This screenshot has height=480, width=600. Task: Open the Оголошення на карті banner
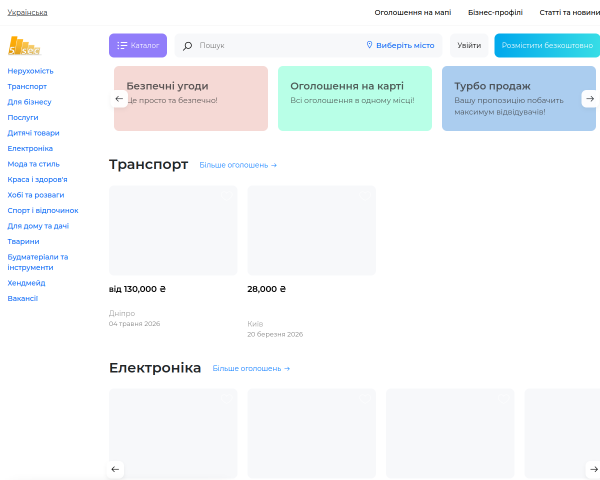[x=355, y=98]
